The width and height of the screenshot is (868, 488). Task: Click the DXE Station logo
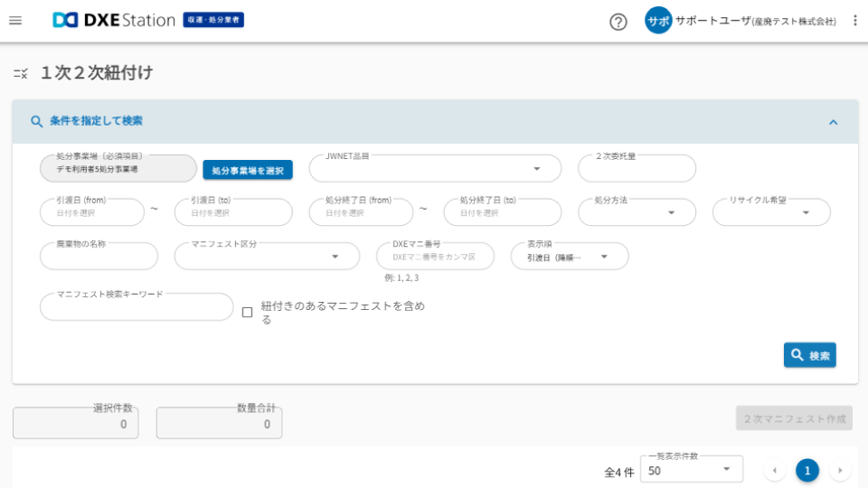click(114, 20)
